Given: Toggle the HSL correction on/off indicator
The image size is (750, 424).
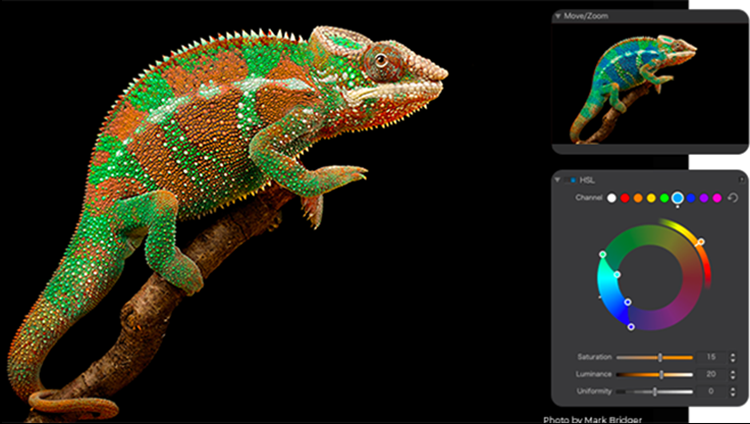Looking at the screenshot, I should point(571,180).
